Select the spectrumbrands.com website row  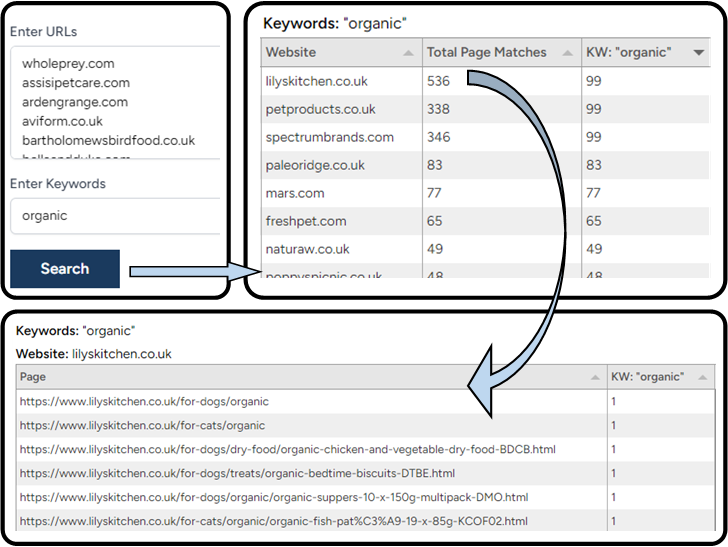329,137
